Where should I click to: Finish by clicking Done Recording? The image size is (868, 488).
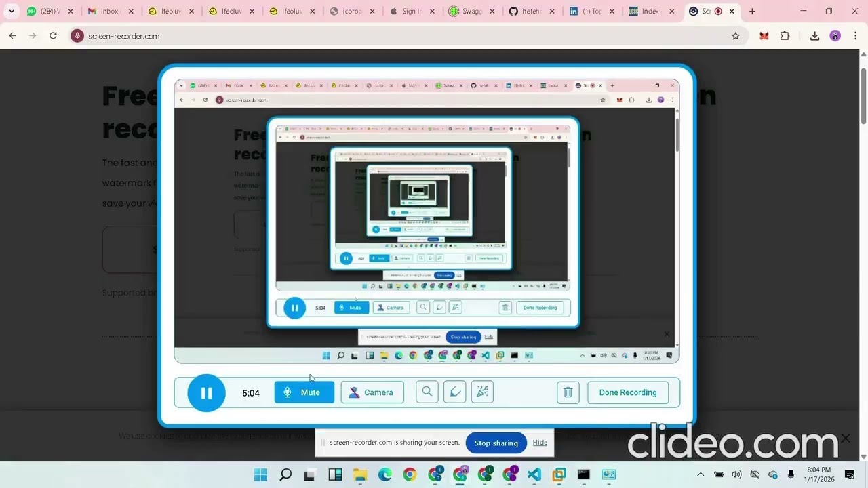(x=628, y=392)
